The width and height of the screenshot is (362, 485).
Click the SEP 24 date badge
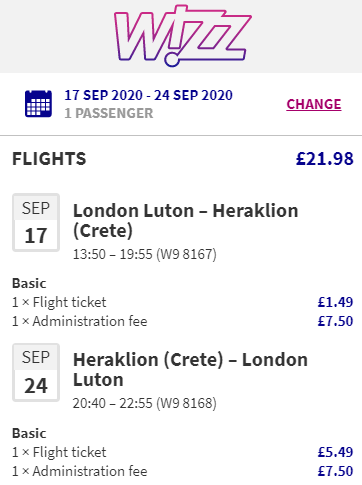[36, 372]
